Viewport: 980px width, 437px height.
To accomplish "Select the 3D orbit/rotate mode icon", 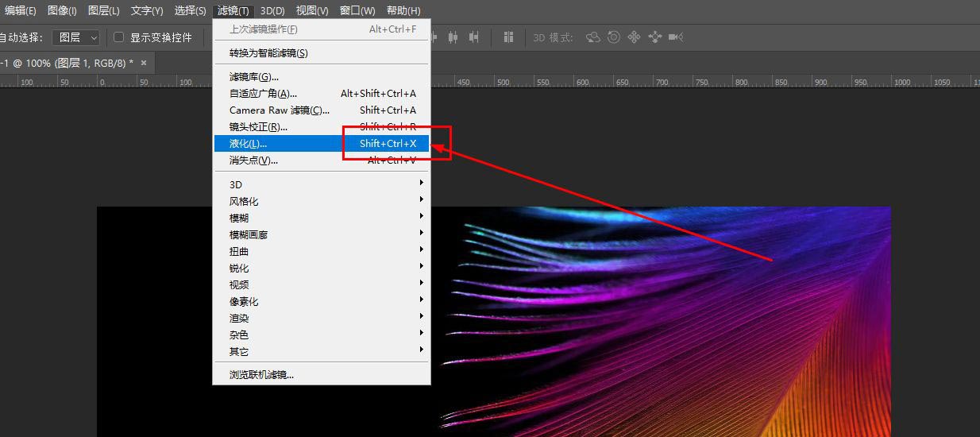I will (x=593, y=37).
